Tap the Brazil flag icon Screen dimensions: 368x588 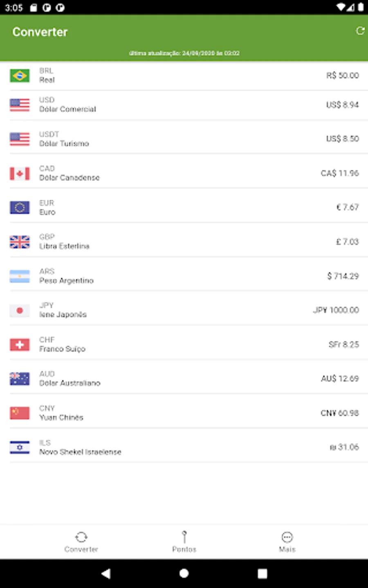click(x=20, y=76)
